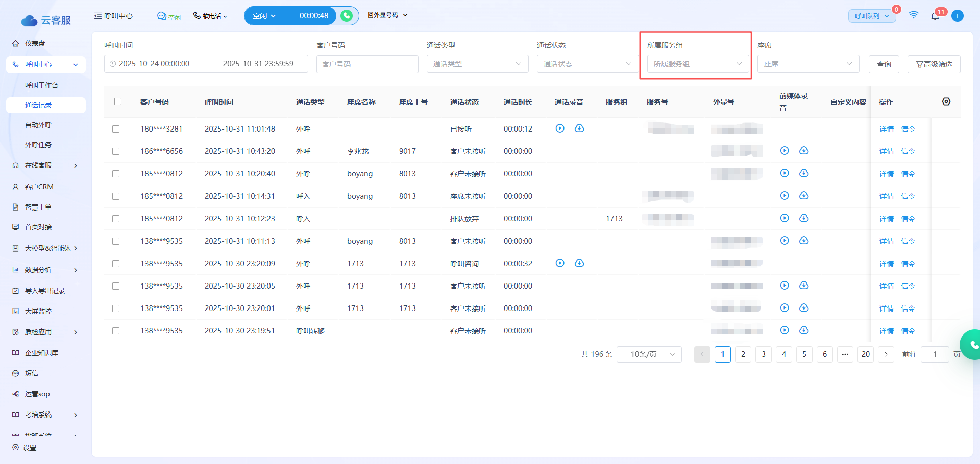Collapse sidebar using the menu fold icon

click(98, 16)
